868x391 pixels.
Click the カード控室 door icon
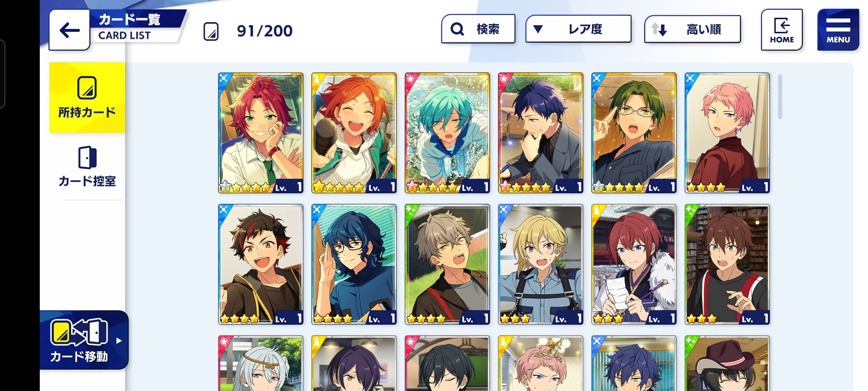pyautogui.click(x=87, y=157)
